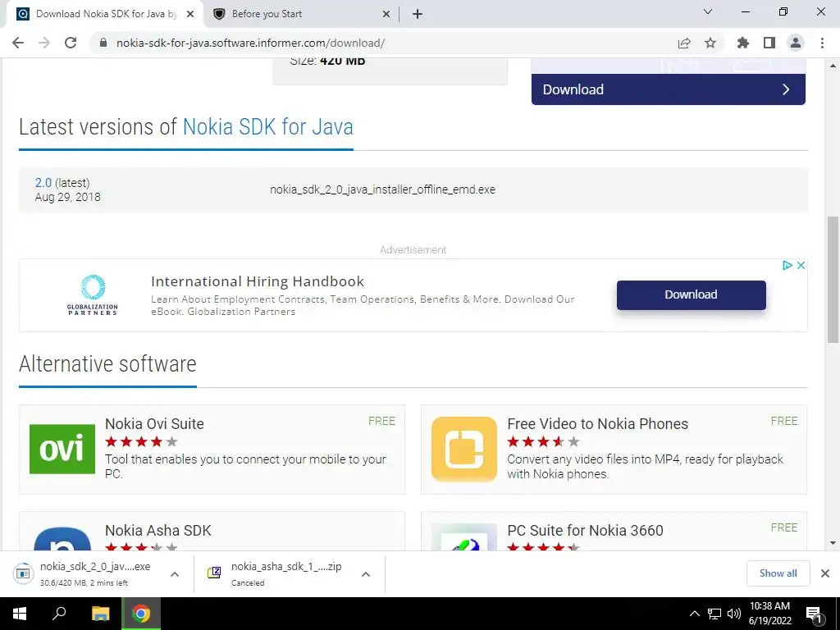
Task: Click the Globalization Partners logo
Action: pos(93,294)
